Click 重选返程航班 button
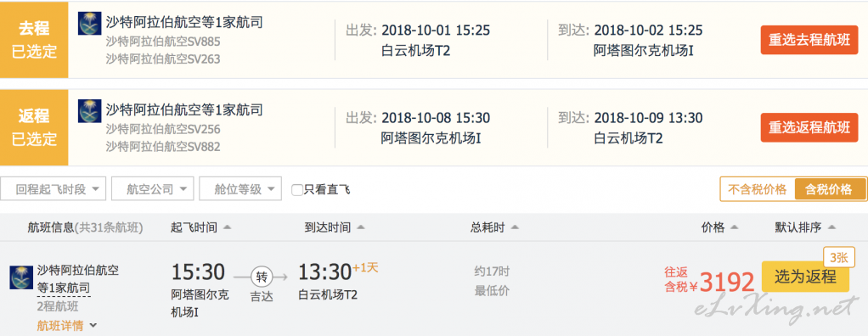868x336 pixels. [809, 127]
